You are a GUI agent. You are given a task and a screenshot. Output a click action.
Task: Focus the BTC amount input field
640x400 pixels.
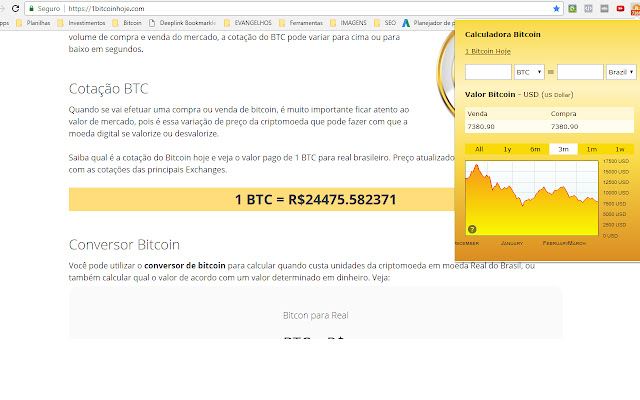click(488, 72)
